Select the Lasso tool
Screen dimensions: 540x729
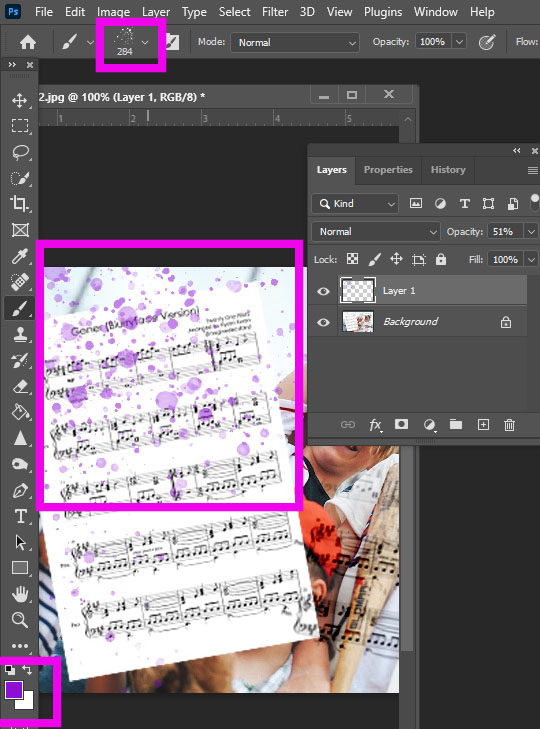[x=20, y=152]
